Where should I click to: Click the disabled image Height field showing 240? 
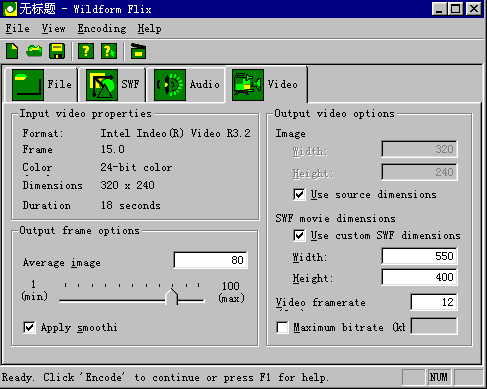click(x=419, y=172)
